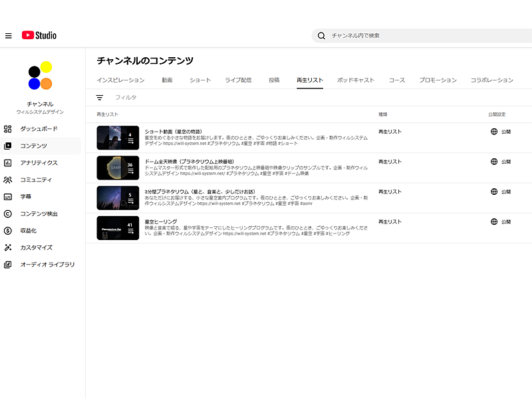Open visibility setting for 3分間プラネタリウム playlist
This screenshot has height=399, width=532.
(501, 192)
